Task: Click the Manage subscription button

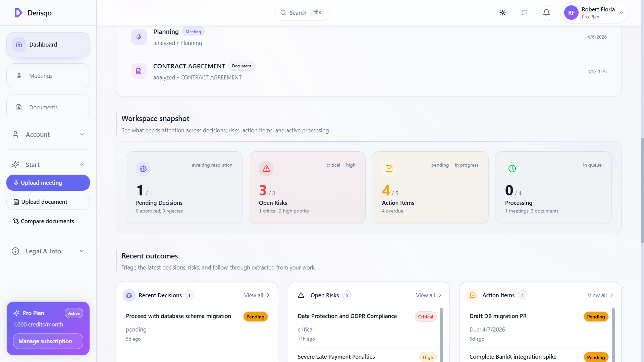Action: point(48,341)
